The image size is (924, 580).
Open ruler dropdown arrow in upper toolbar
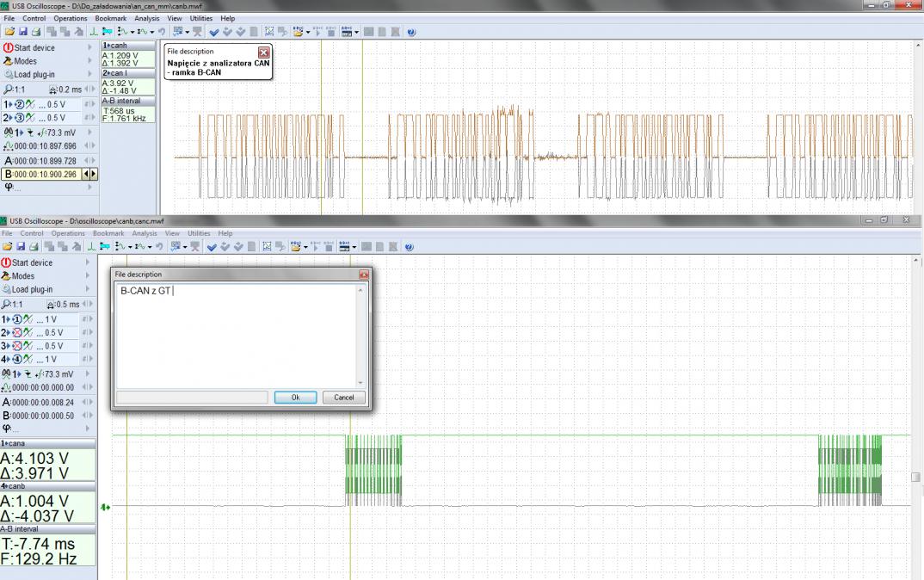(132, 33)
